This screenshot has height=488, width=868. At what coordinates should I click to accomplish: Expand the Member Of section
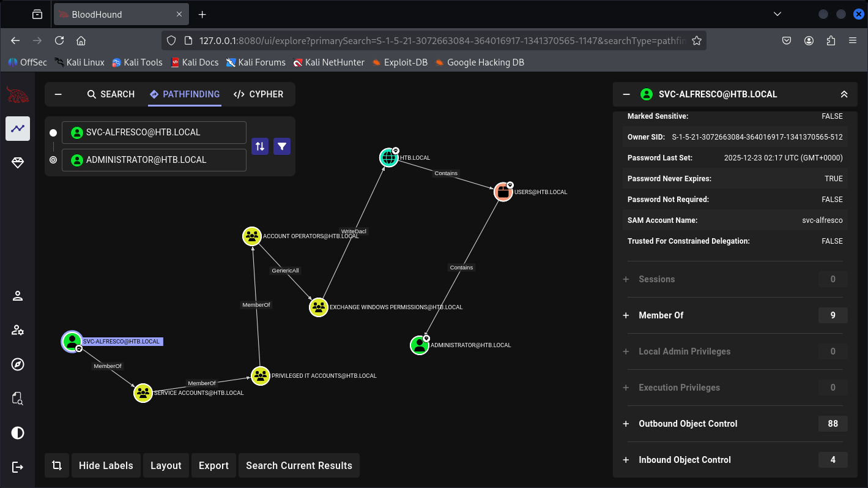point(626,315)
